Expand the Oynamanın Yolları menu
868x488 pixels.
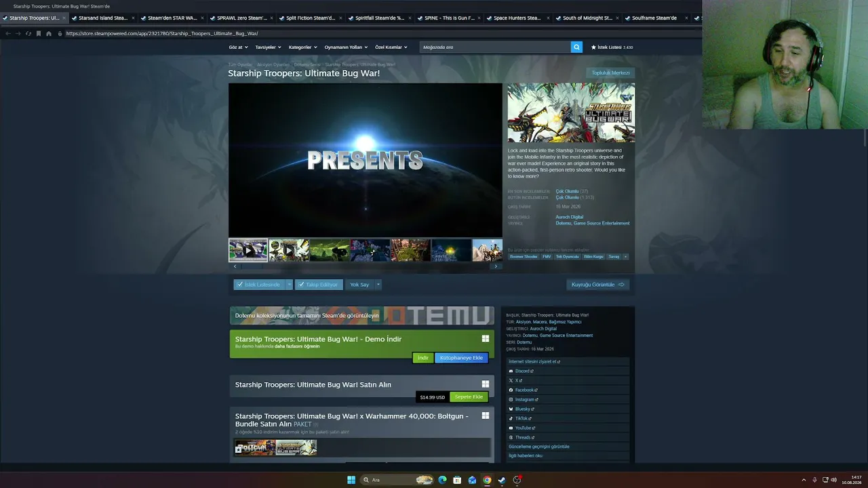[346, 47]
